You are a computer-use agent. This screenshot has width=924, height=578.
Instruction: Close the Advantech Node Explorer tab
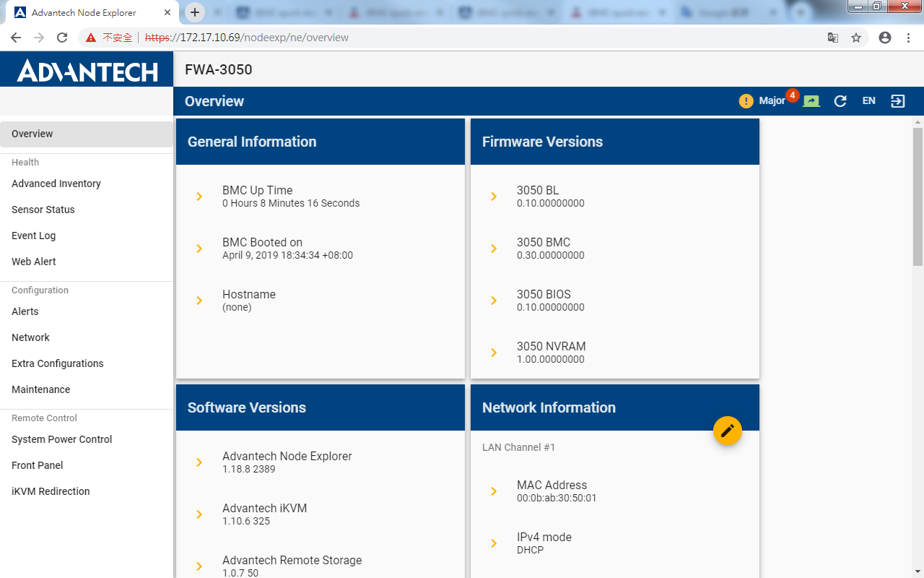(x=167, y=13)
